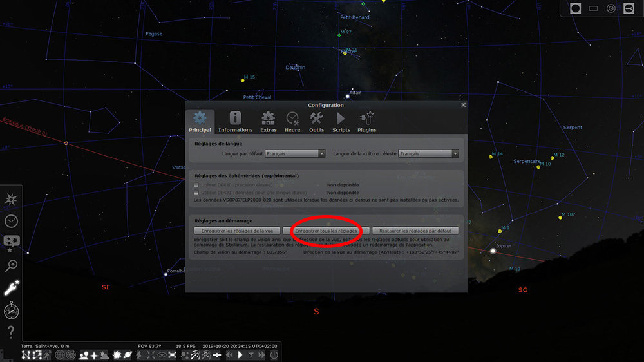Toggle meteor showers radiant icon
The width and height of the screenshot is (644, 362).
[196, 355]
